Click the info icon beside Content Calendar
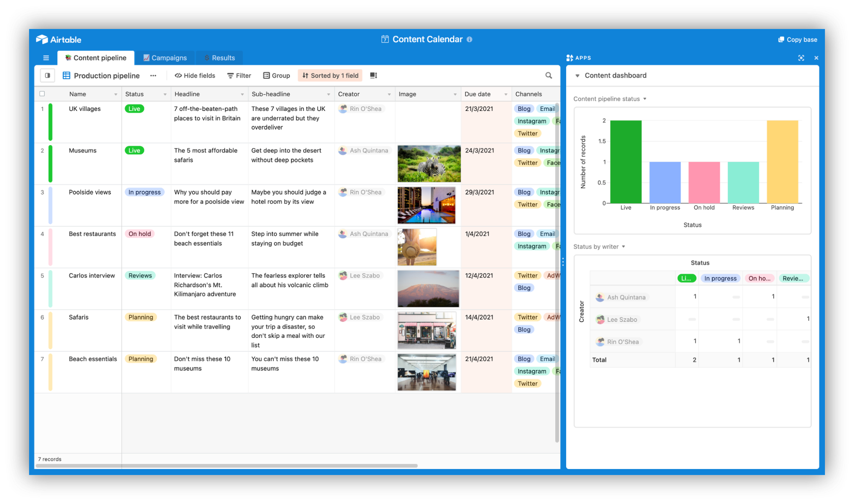This screenshot has height=504, width=854. click(469, 39)
